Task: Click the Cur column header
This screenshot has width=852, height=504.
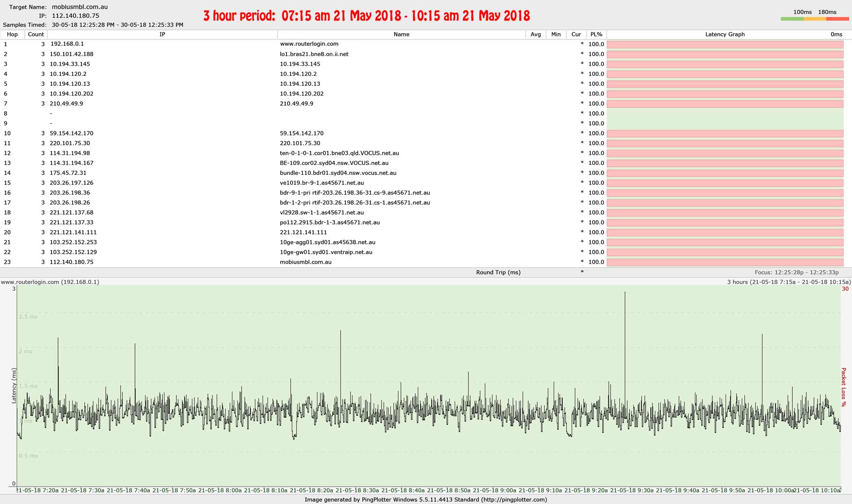Action: click(576, 35)
